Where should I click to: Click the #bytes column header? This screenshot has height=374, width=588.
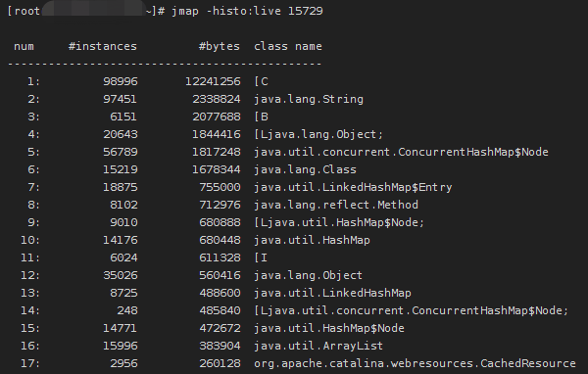(x=219, y=46)
